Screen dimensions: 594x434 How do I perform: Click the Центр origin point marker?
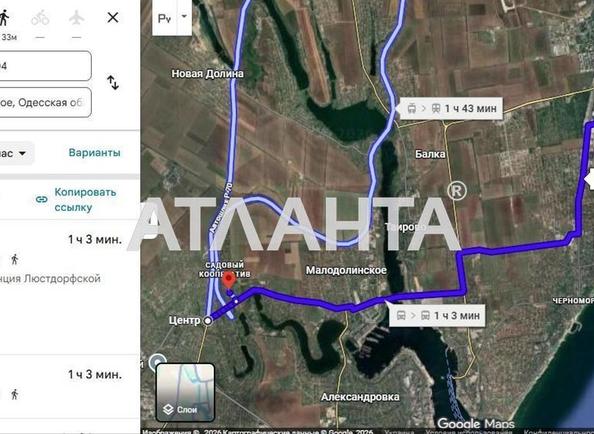pyautogui.click(x=208, y=321)
